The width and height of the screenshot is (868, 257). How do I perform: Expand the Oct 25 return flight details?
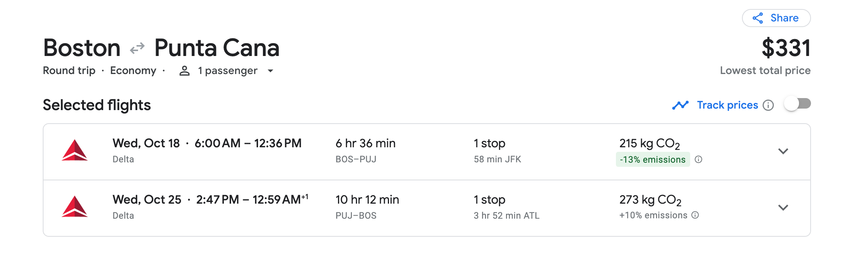783,208
